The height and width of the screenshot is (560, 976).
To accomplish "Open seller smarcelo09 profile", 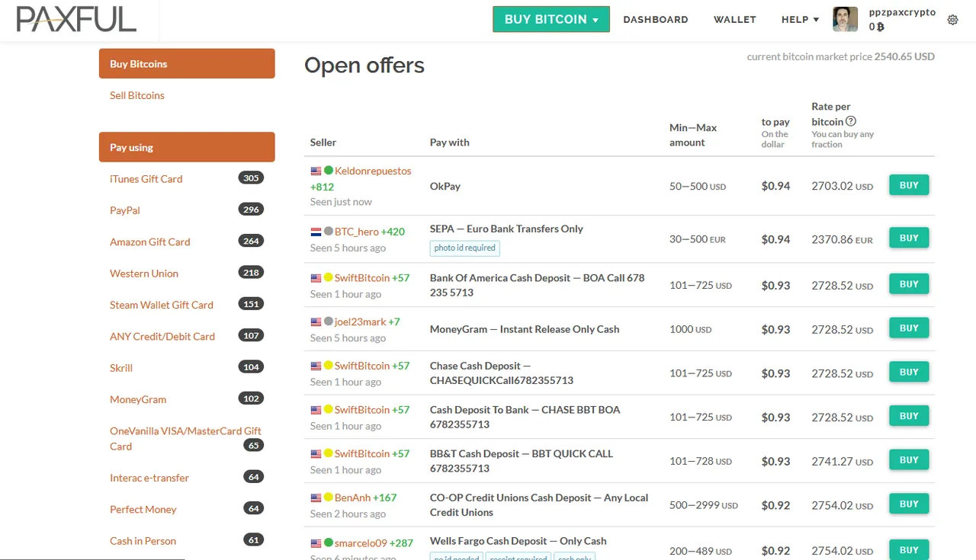I will [361, 543].
